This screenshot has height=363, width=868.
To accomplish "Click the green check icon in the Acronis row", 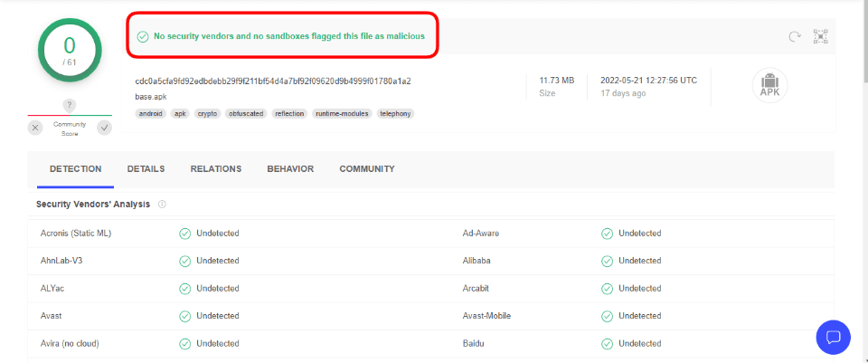I will point(184,234).
